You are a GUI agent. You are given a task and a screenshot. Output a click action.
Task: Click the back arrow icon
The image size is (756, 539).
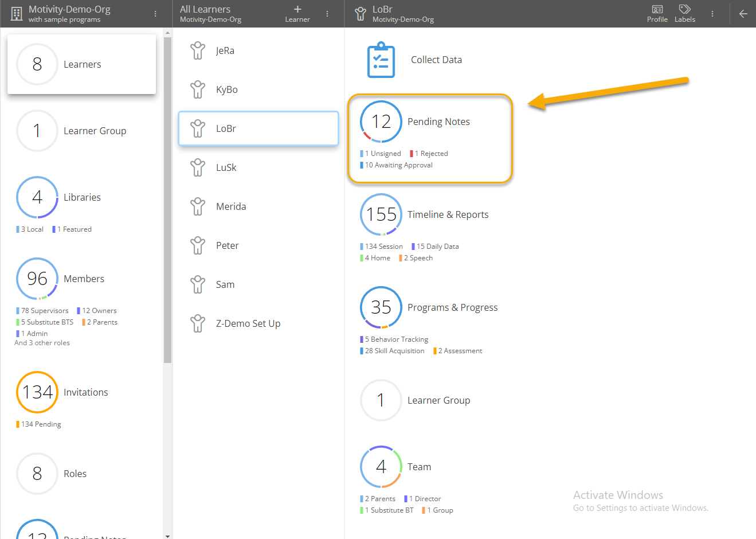(743, 14)
